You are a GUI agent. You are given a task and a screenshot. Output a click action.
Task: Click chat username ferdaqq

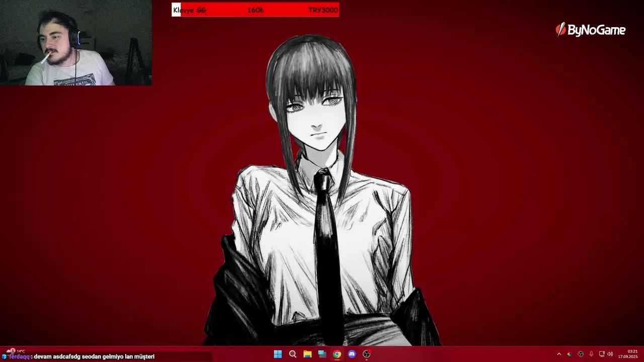[x=20, y=356]
